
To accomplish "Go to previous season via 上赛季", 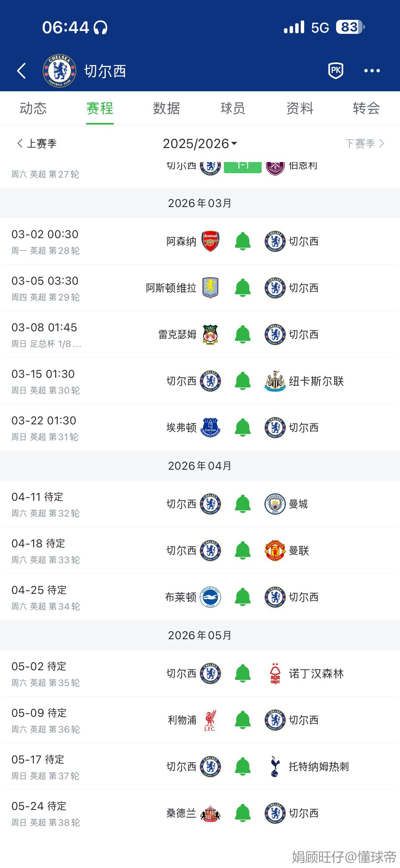I will point(37,143).
